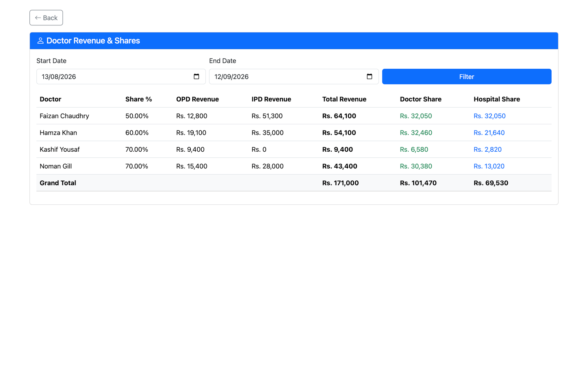Click Kashif Yousaf's OPD revenue Rs. 9,400
The width and height of the screenshot is (588, 368).
point(190,149)
